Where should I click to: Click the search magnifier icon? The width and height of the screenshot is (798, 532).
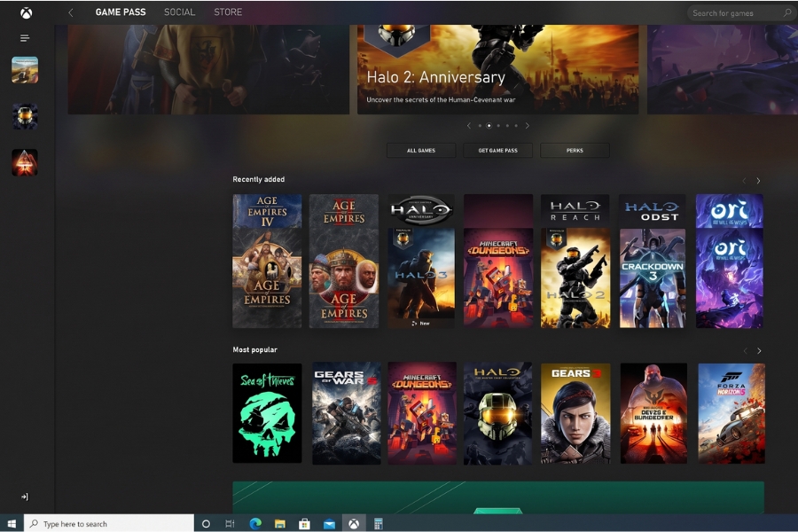[786, 12]
